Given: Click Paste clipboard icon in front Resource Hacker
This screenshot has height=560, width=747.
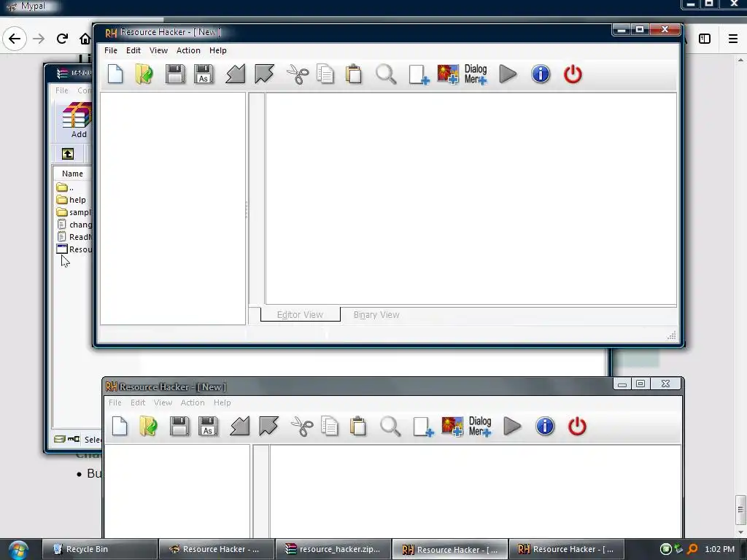Looking at the screenshot, I should pos(354,74).
